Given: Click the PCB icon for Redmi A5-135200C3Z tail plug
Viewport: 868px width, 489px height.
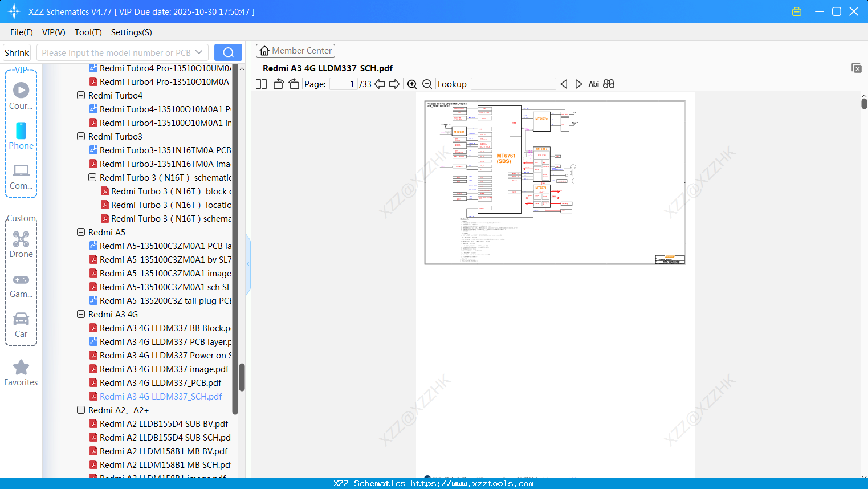Looking at the screenshot, I should (x=93, y=301).
